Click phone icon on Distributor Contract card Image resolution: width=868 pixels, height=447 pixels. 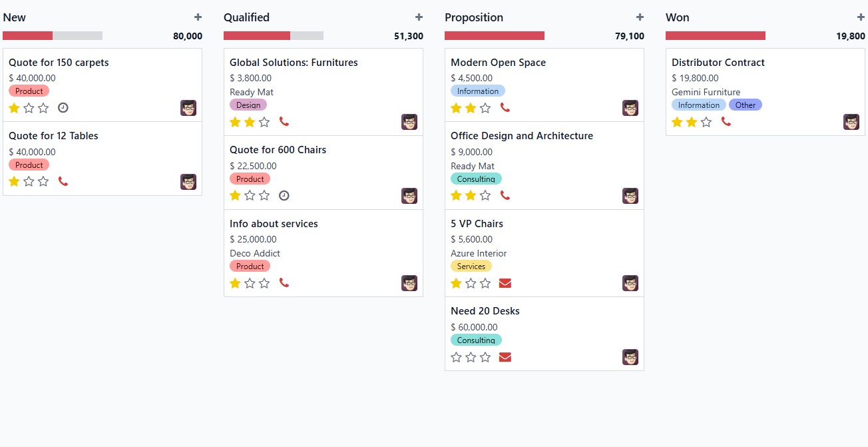[x=726, y=122]
